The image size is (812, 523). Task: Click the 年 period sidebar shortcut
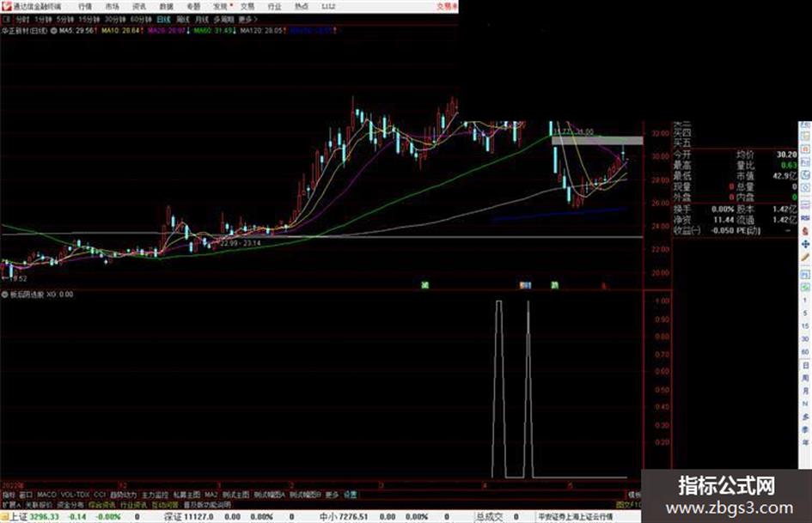pyautogui.click(x=805, y=443)
